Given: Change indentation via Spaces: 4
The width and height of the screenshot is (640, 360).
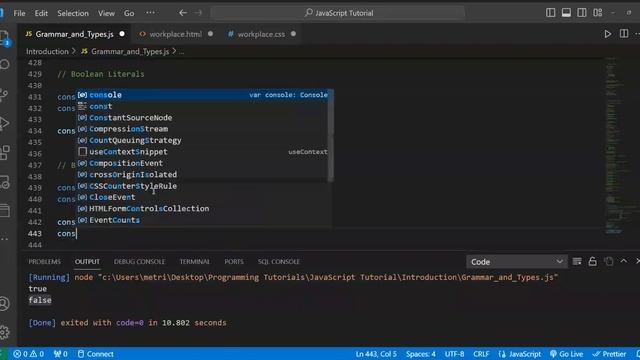Looking at the screenshot, I should (420, 354).
